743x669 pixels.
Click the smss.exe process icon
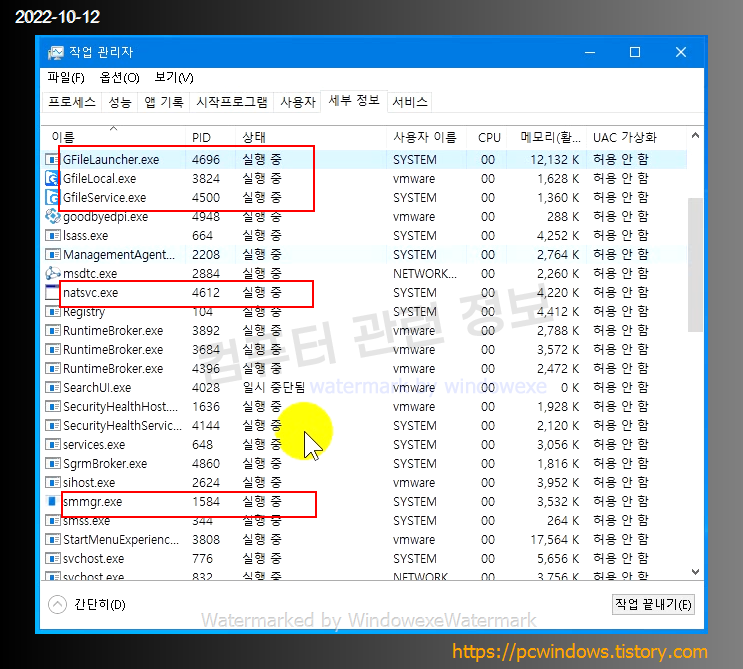click(52, 520)
